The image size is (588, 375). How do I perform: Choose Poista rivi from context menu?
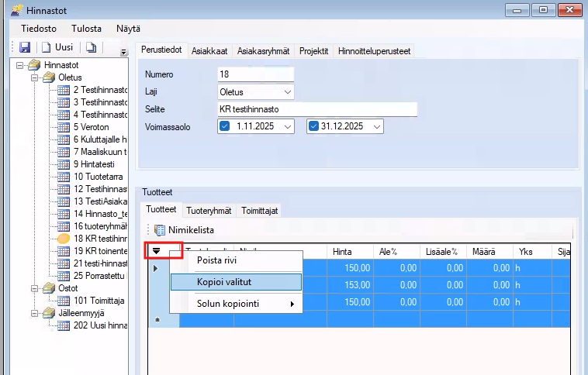(x=216, y=260)
